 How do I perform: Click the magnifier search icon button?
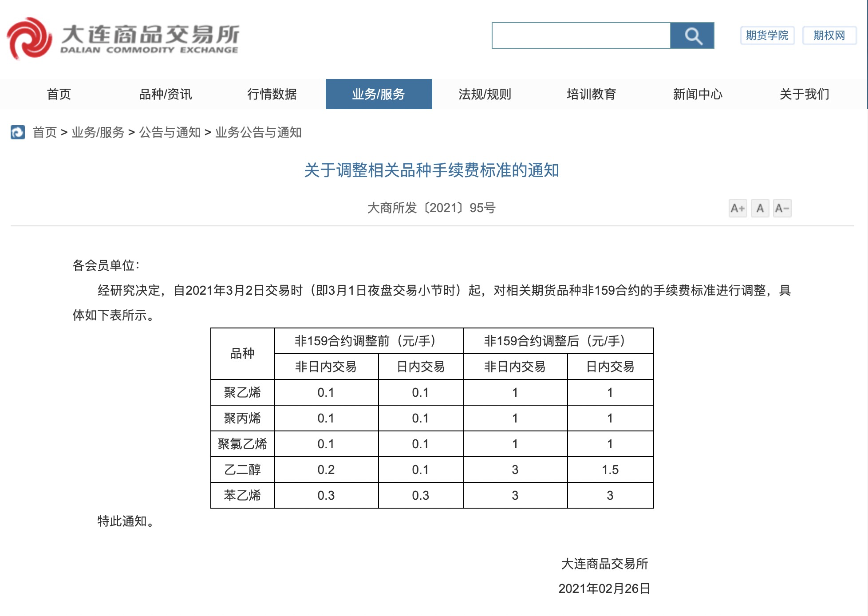[x=692, y=36]
